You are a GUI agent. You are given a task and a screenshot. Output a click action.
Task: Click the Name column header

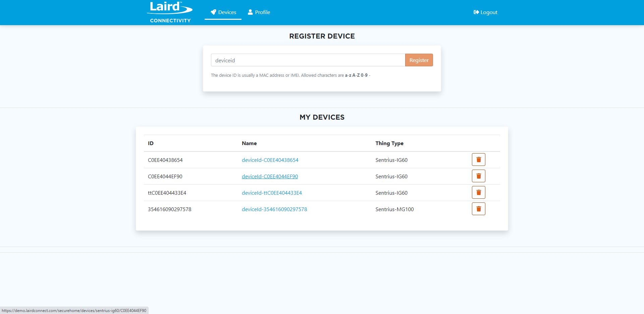tap(249, 143)
